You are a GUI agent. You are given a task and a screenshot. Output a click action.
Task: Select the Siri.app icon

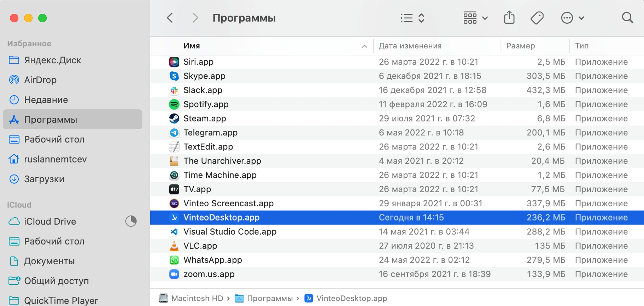point(174,62)
